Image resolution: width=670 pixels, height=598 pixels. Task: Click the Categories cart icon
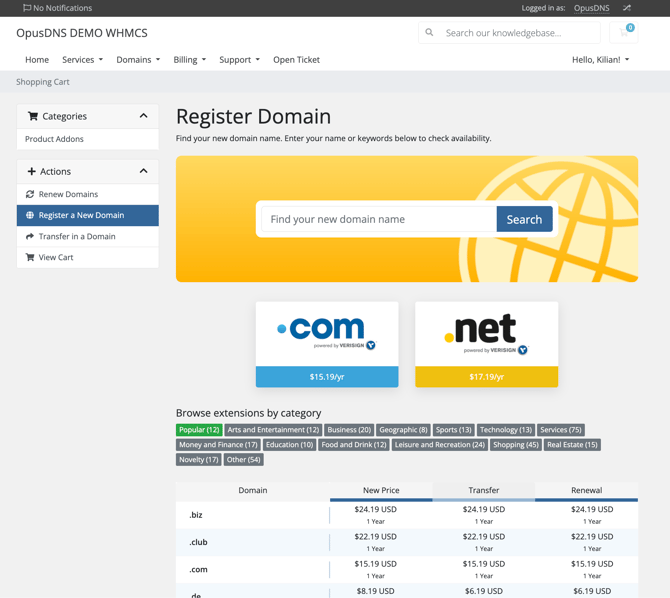[x=33, y=116]
